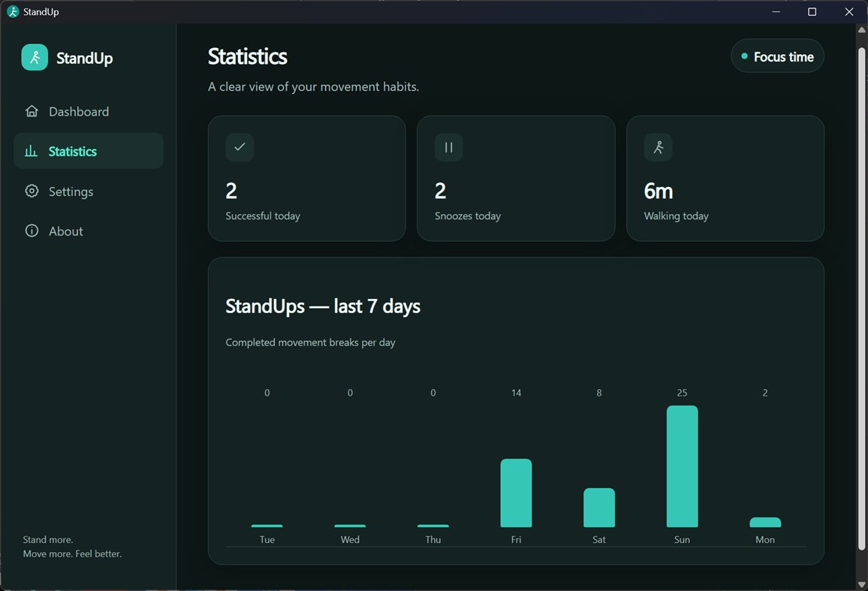Screen dimensions: 868x591
Task: Click the Wednesday bar in the chart
Action: pyautogui.click(x=350, y=526)
